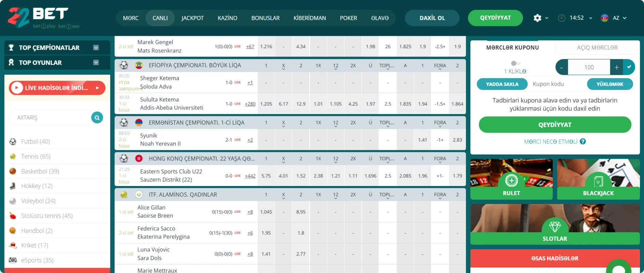Image resolution: width=644 pixels, height=273 pixels.
Task: Click the trophy icon of Top Çempionatlar
Action: point(11,48)
